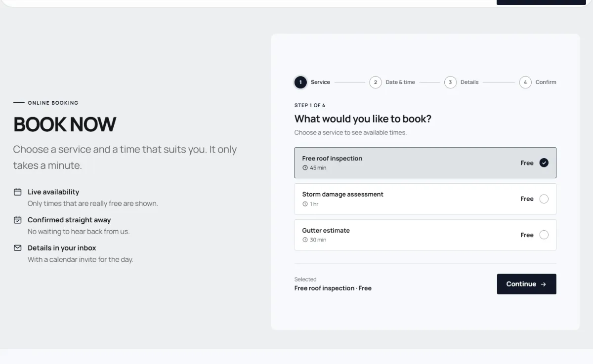
Task: Select the Gutter estimate radio button
Action: (544, 235)
